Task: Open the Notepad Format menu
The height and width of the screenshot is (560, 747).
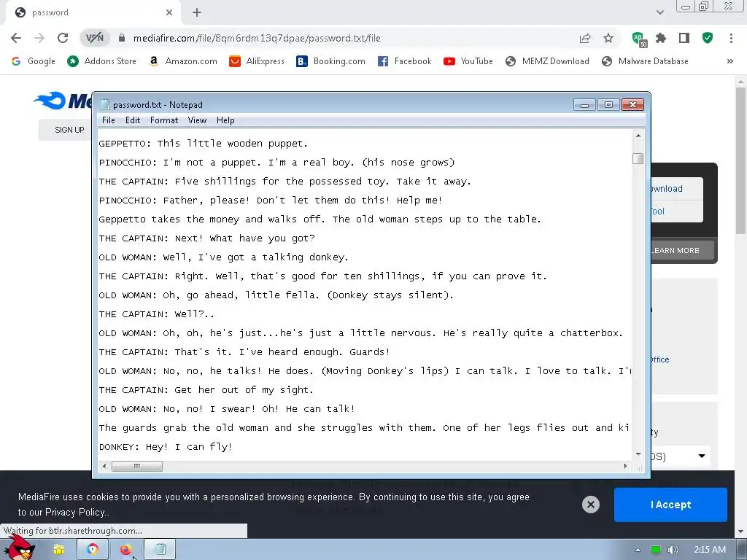Action: tap(164, 120)
